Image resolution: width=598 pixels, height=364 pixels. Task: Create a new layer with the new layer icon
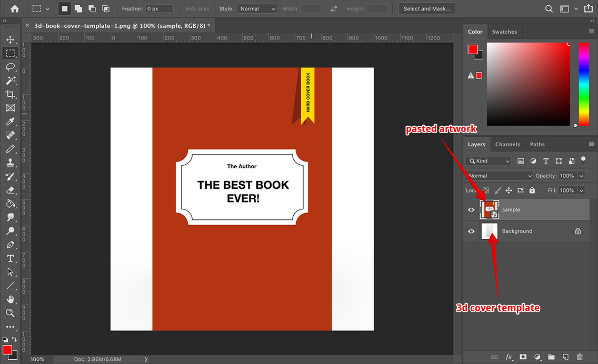565,357
